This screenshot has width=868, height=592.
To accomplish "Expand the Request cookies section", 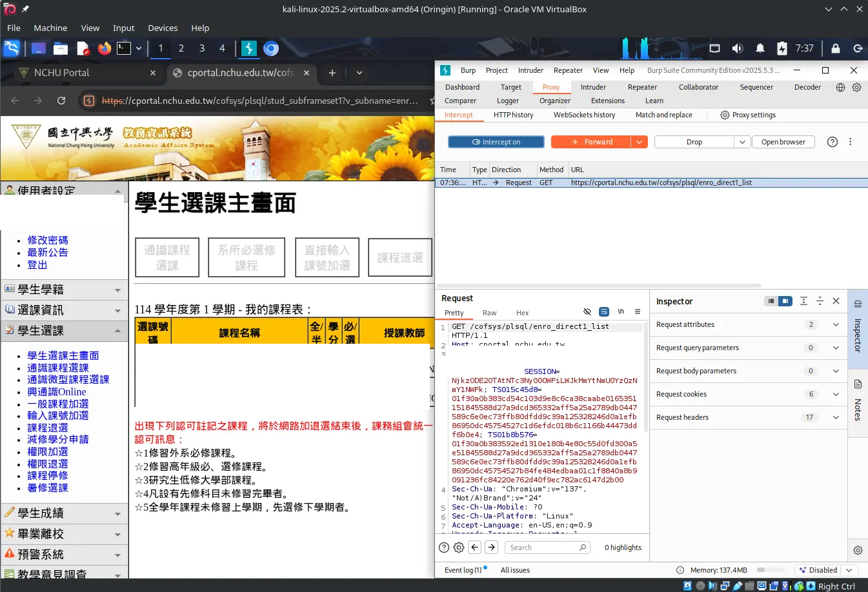I will [836, 394].
